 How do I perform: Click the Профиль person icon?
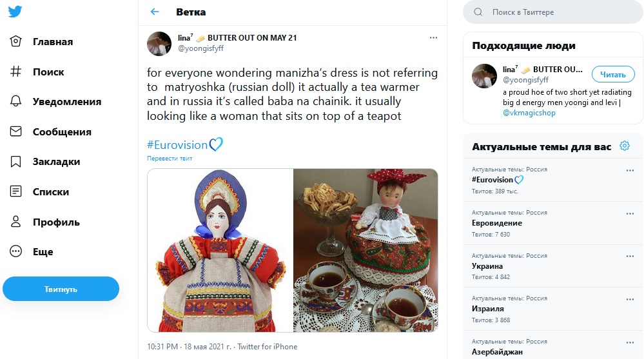16,222
